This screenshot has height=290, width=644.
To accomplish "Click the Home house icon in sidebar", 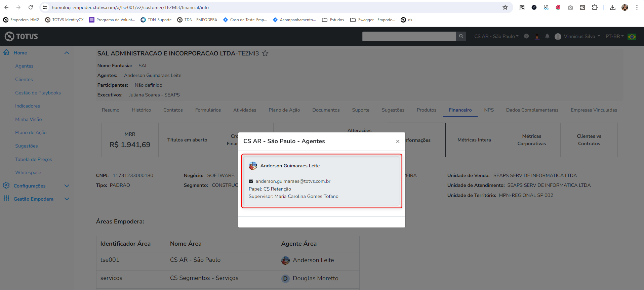I will click(x=6, y=52).
